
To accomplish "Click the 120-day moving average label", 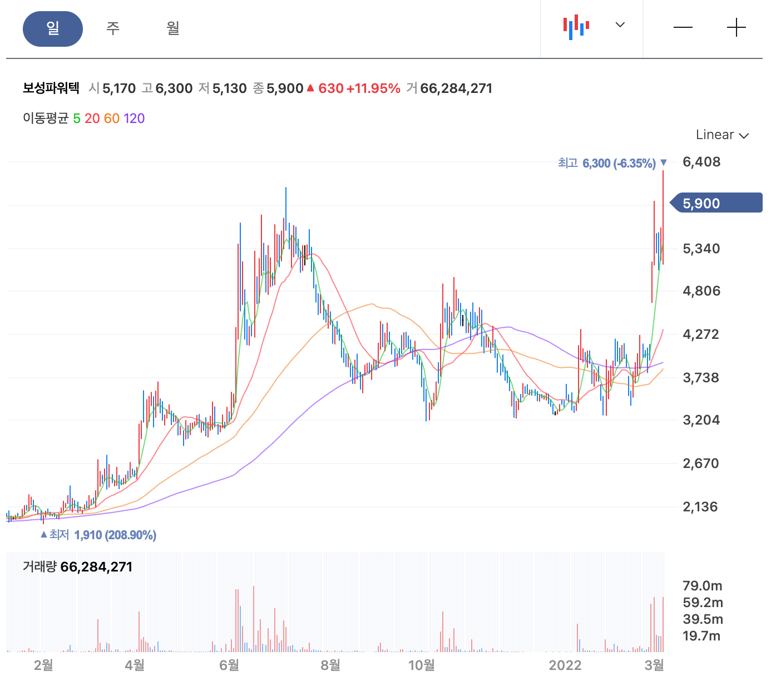I will click(x=134, y=119).
